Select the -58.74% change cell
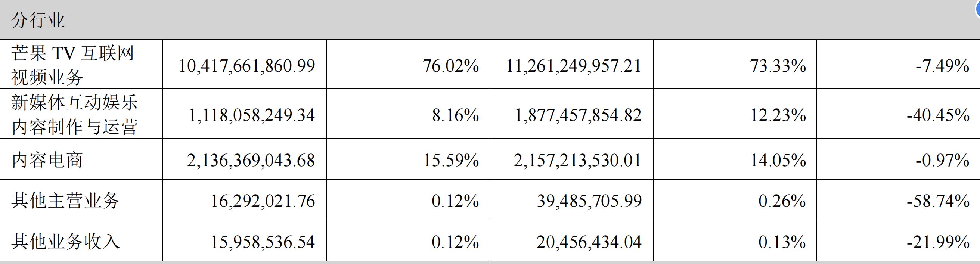This screenshot has width=980, height=264. 938,201
